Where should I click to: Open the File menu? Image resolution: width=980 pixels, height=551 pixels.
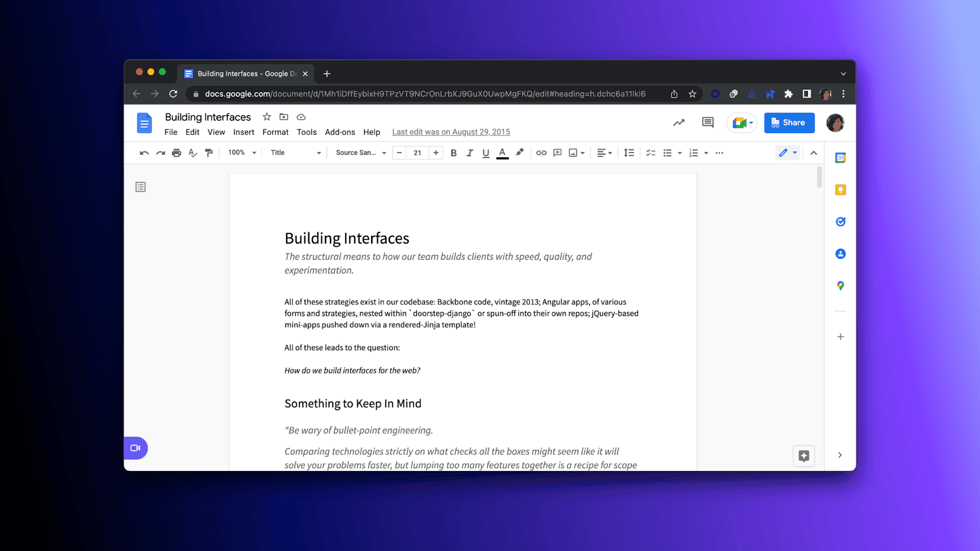[x=171, y=132]
